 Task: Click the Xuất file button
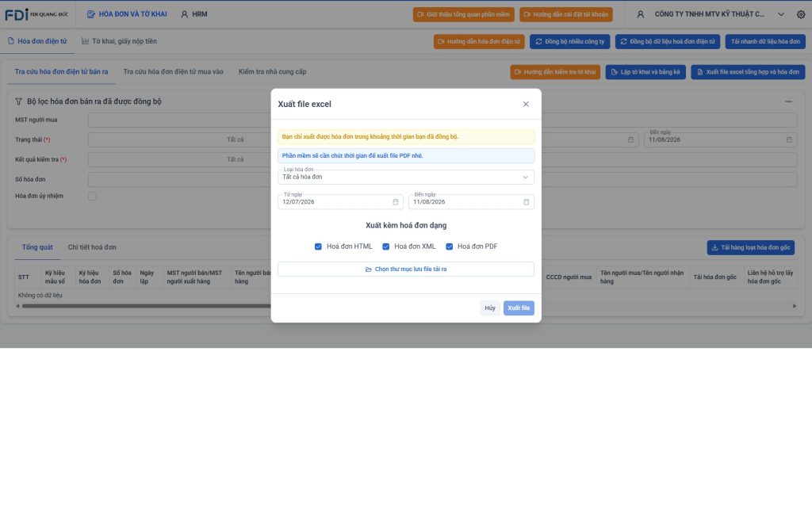pyautogui.click(x=519, y=307)
